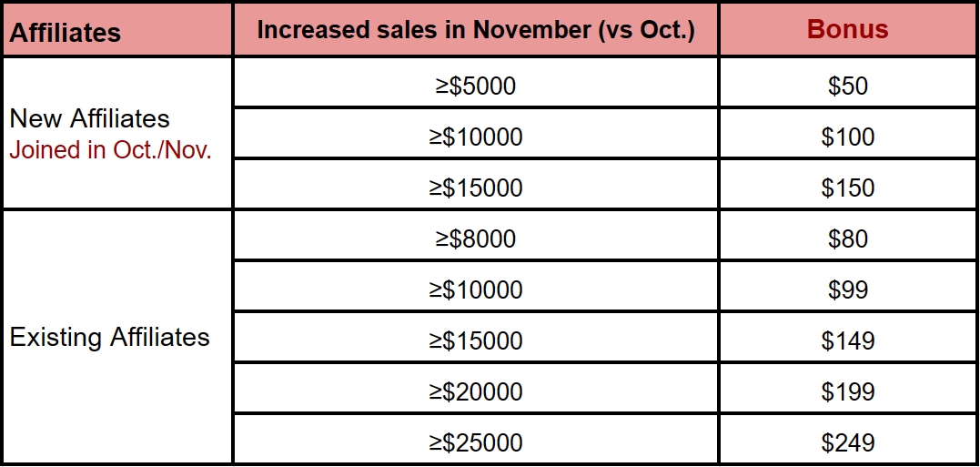Click the ≥$25000 sales cell
The image size is (980, 467).
point(476,439)
